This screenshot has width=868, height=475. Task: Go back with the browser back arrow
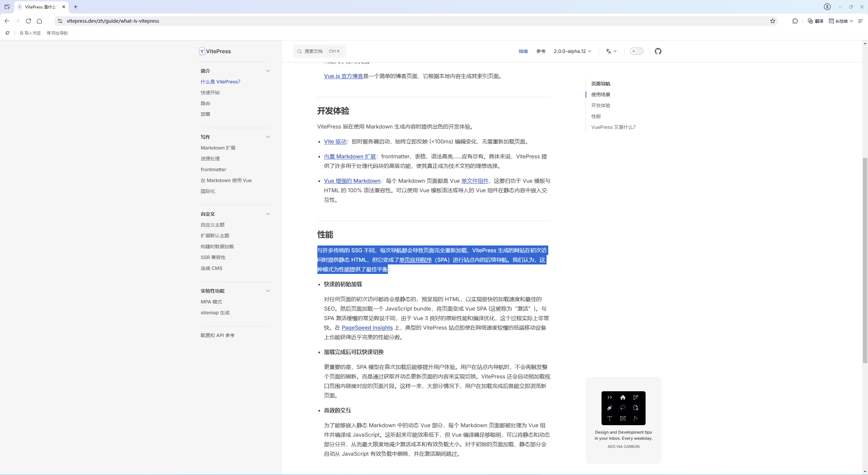(7, 21)
